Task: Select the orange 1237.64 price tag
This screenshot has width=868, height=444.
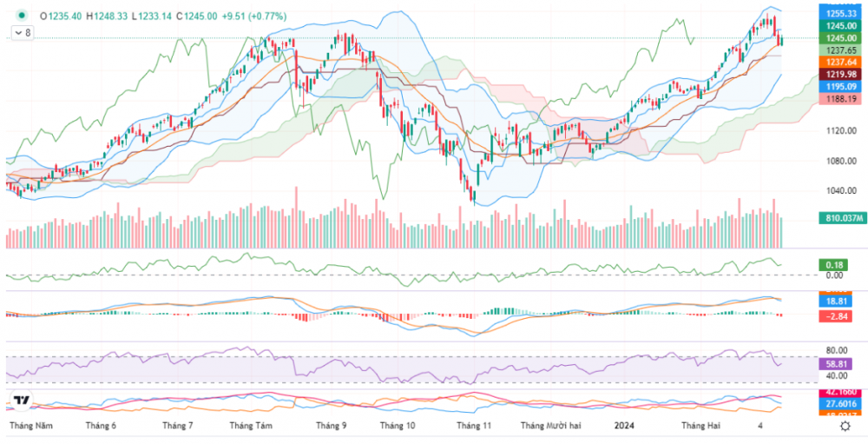Action: 841,63
